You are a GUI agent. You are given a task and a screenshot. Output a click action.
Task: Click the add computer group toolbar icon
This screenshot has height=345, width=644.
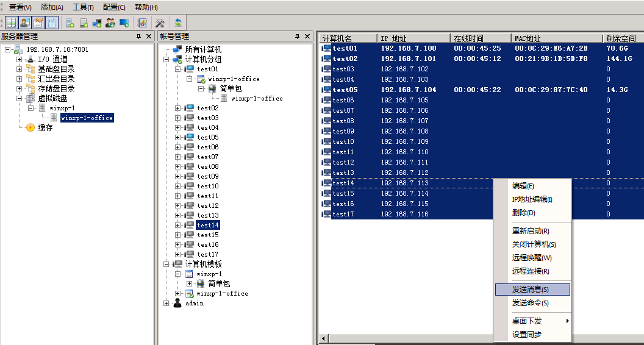pyautogui.click(x=97, y=23)
